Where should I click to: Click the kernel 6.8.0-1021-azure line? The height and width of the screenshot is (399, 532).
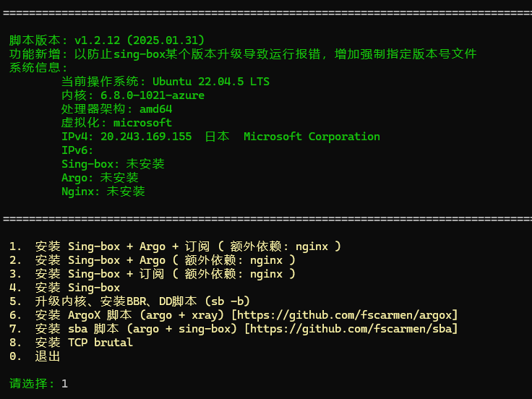point(152,95)
